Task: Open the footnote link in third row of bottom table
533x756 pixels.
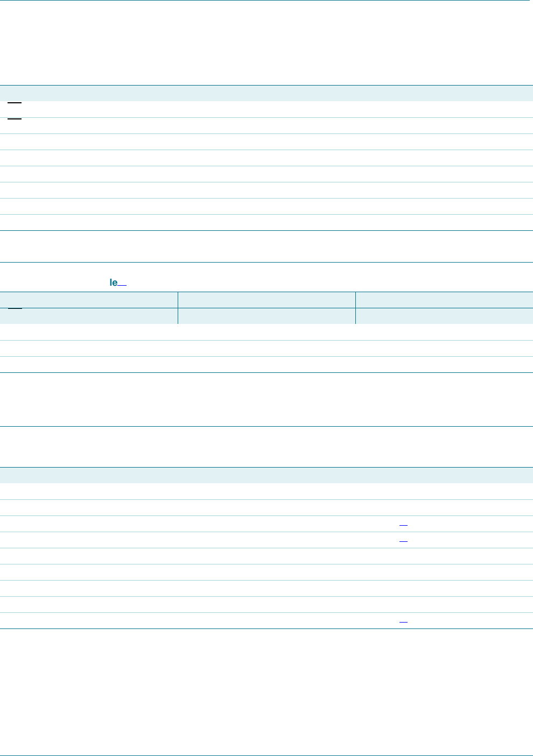Action: tap(404, 524)
